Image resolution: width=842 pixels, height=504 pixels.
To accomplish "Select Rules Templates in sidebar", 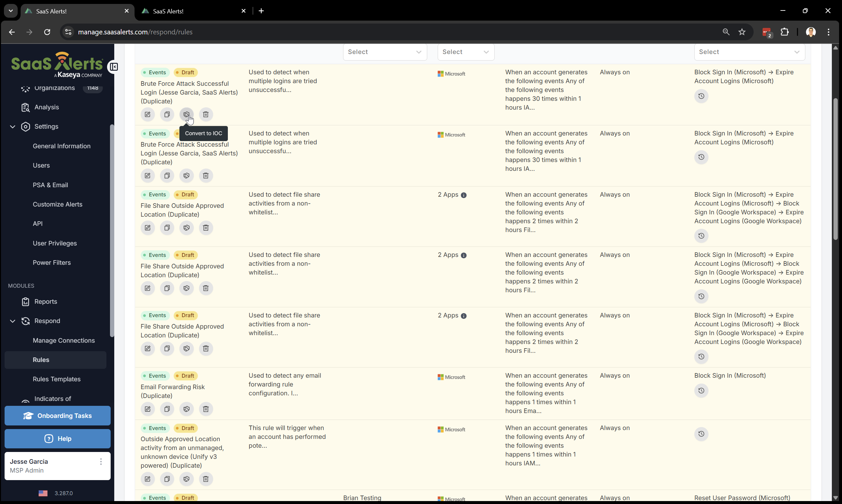I will click(x=56, y=379).
